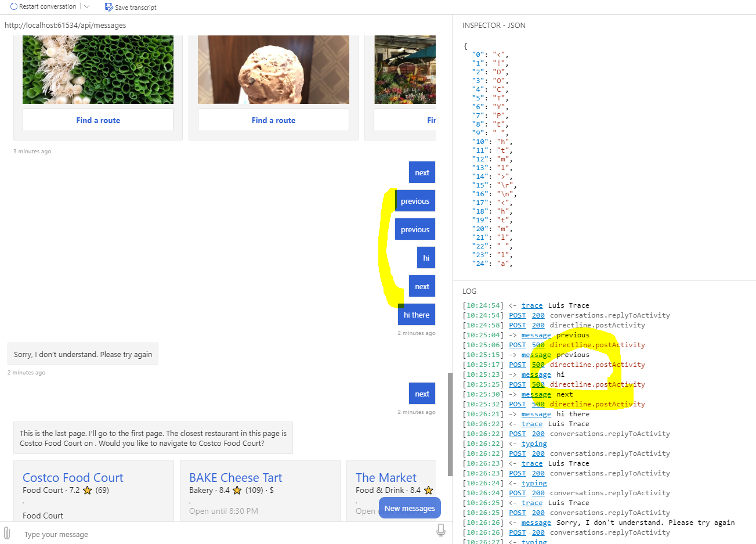Click the INSPECTOR - JSON panel header

click(494, 25)
